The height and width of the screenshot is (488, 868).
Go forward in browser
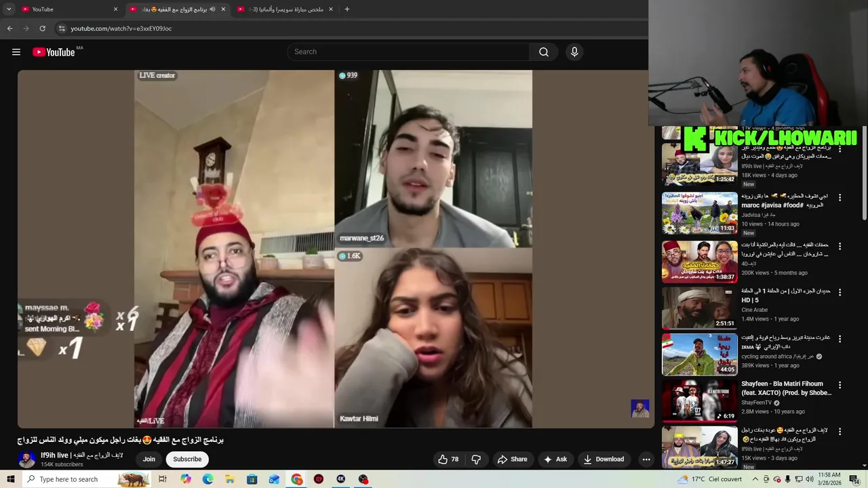(26, 28)
